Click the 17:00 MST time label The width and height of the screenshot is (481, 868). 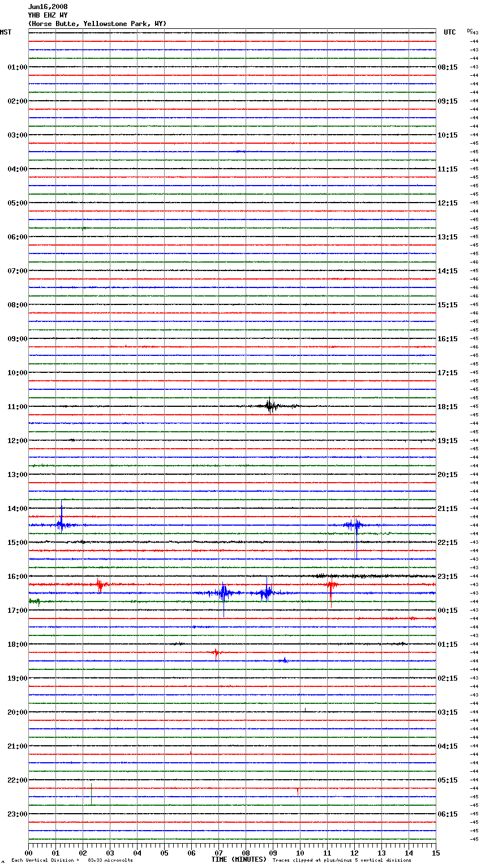[18, 611]
